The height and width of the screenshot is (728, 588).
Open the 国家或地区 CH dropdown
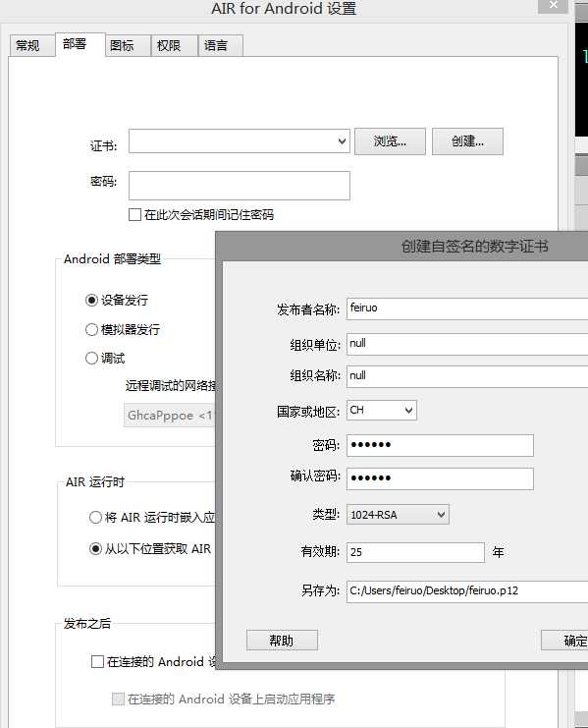tap(382, 411)
